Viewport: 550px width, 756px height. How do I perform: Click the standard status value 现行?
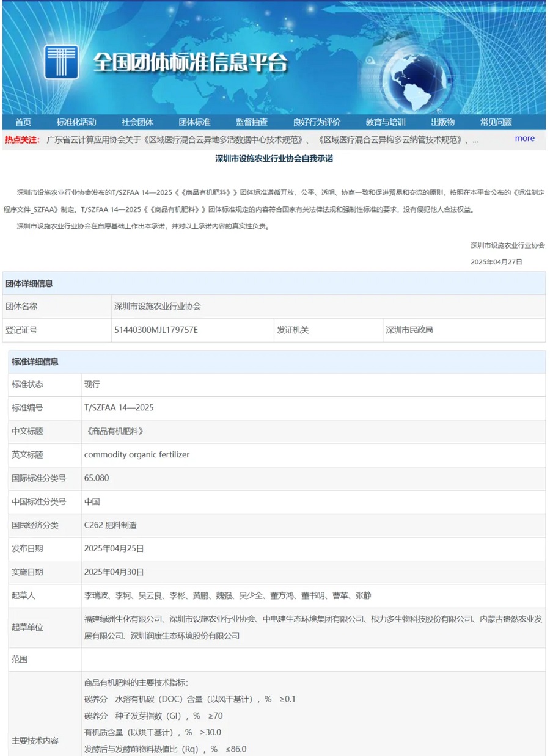92,385
